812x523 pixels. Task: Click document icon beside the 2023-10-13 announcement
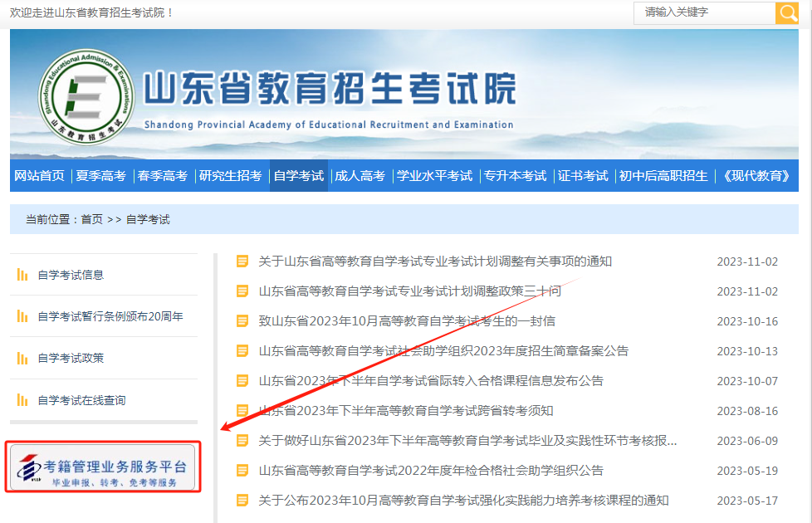(x=242, y=351)
